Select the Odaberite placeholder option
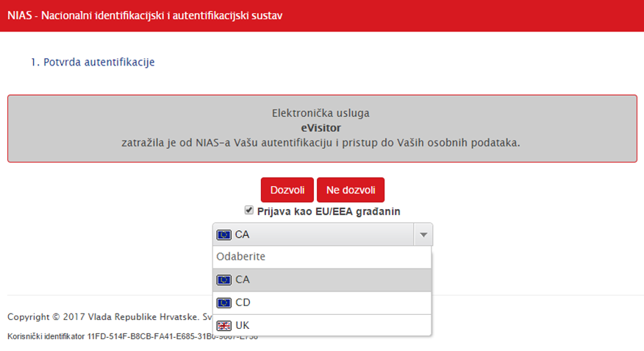 coord(241,257)
